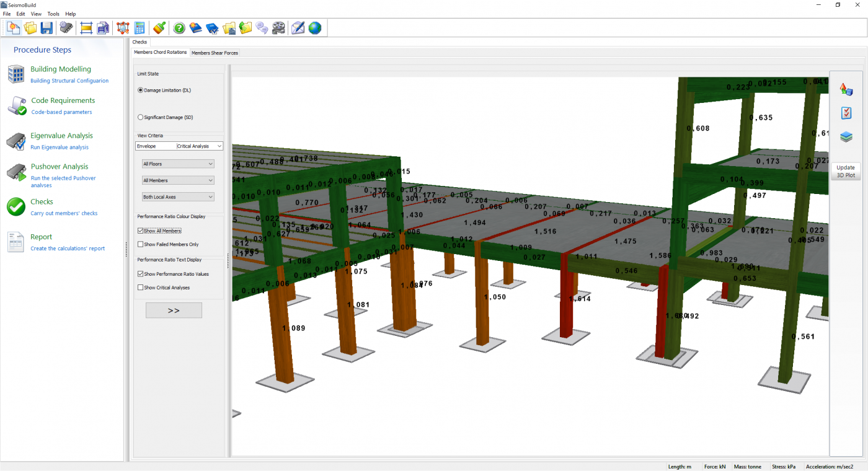Screen dimensions: 868x471
Task: Click the paintbrush icon in toolbar
Action: (159, 28)
